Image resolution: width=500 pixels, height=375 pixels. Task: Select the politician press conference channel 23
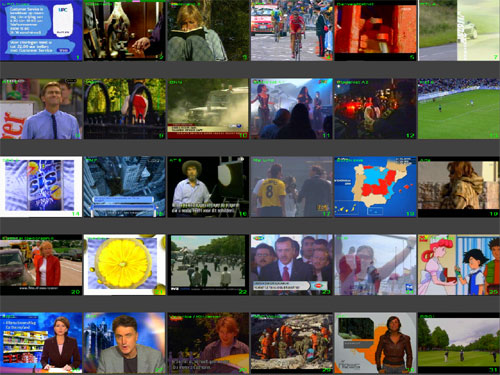click(x=292, y=265)
